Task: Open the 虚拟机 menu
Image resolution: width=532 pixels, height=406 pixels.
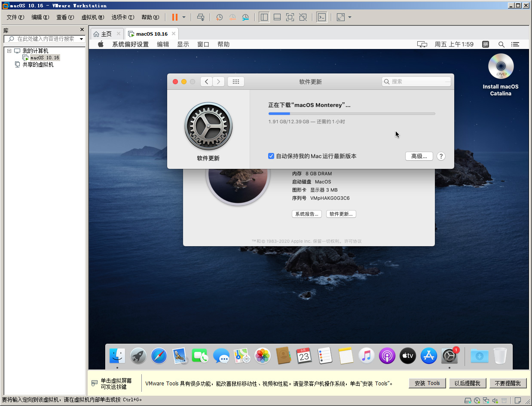Action: coord(93,17)
